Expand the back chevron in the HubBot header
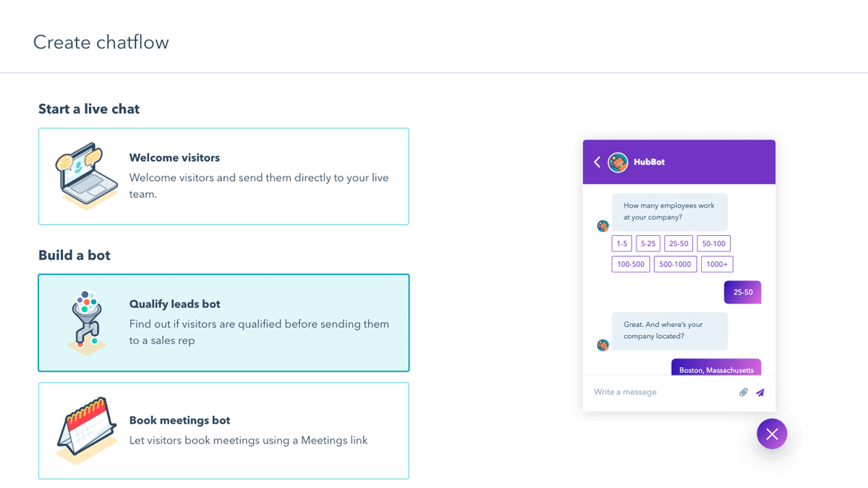 (x=596, y=162)
